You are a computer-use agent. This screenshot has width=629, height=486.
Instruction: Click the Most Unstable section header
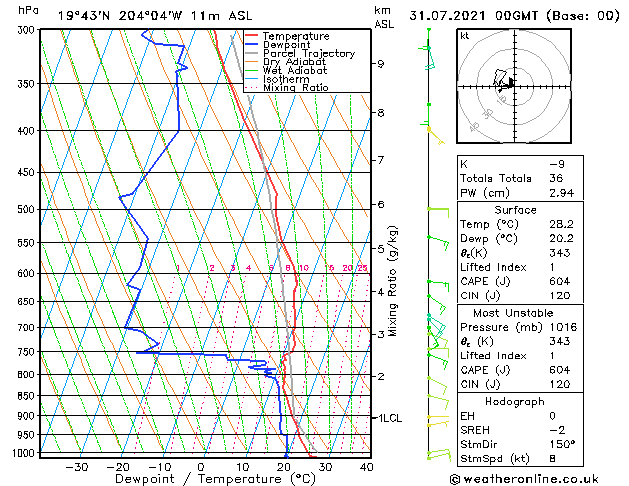[x=513, y=313]
